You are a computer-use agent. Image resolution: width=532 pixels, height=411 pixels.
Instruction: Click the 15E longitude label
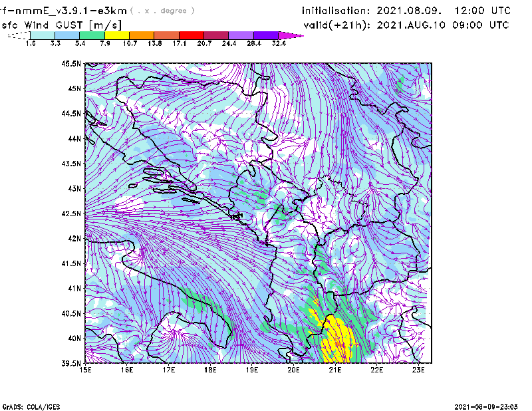[85, 370]
